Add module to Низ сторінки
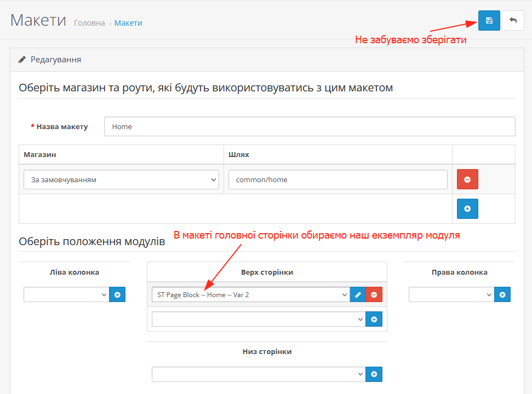 (x=374, y=374)
